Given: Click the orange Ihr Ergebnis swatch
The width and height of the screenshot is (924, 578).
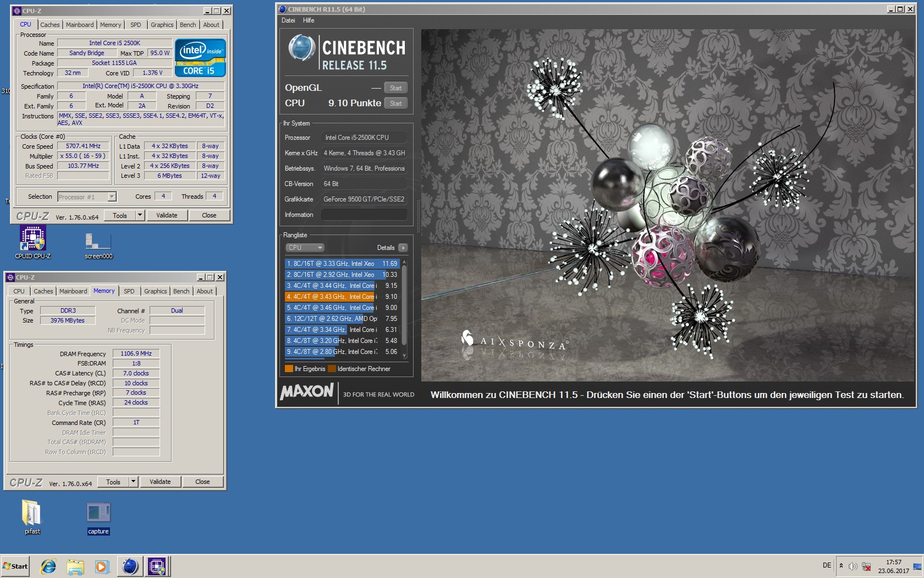Looking at the screenshot, I should [x=289, y=369].
